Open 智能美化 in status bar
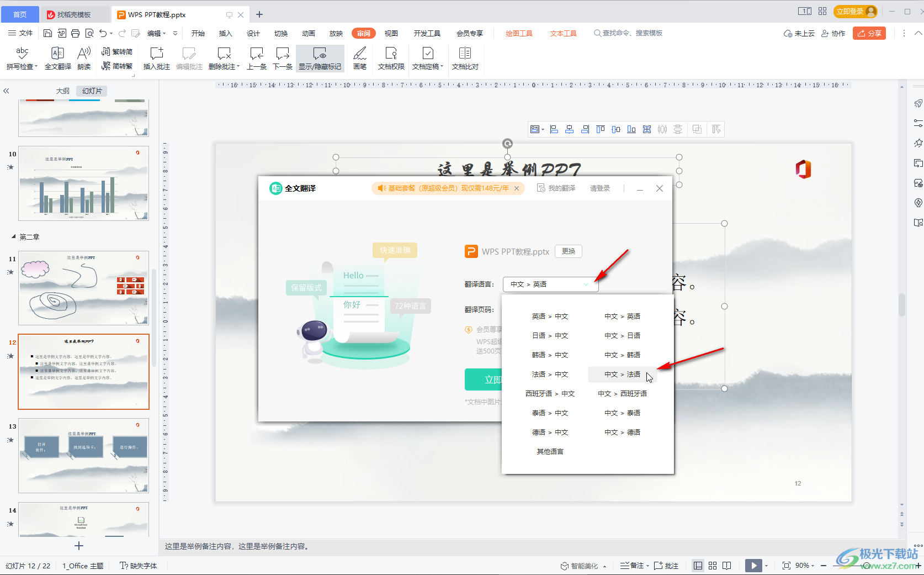924x575 pixels. coord(583,566)
